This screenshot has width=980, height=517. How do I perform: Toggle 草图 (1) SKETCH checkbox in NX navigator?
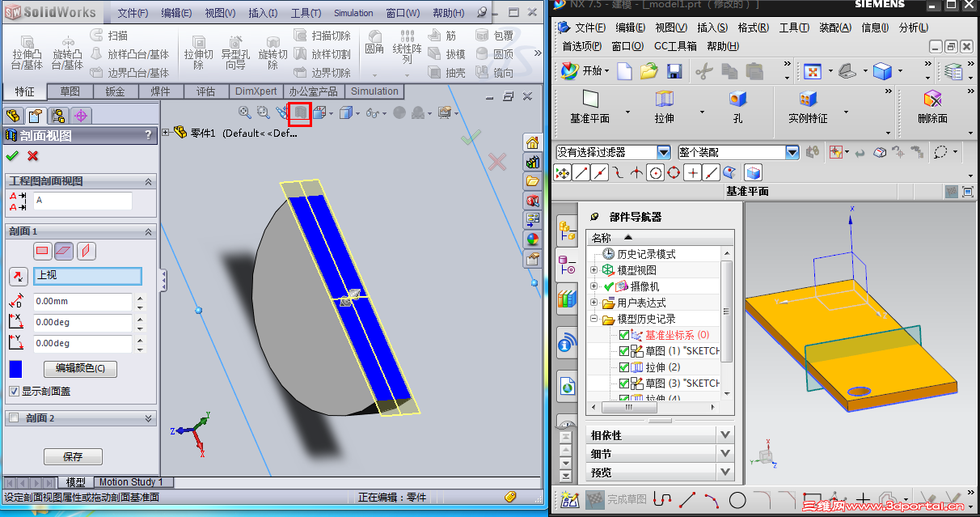click(x=623, y=351)
